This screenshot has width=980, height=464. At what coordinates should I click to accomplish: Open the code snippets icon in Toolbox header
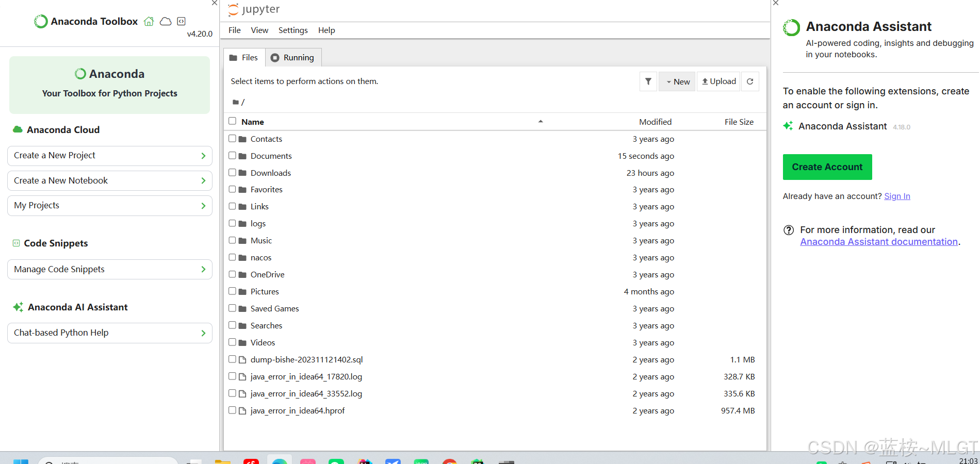click(x=181, y=21)
